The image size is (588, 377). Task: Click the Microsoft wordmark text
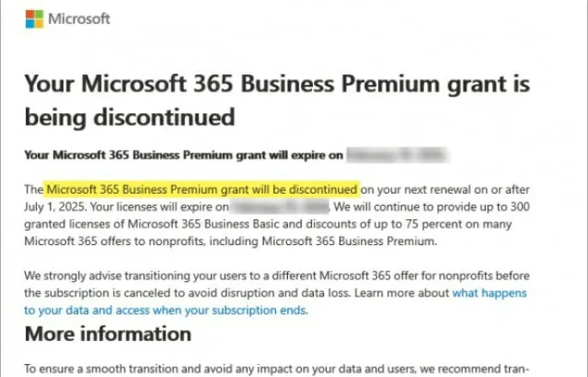click(79, 19)
